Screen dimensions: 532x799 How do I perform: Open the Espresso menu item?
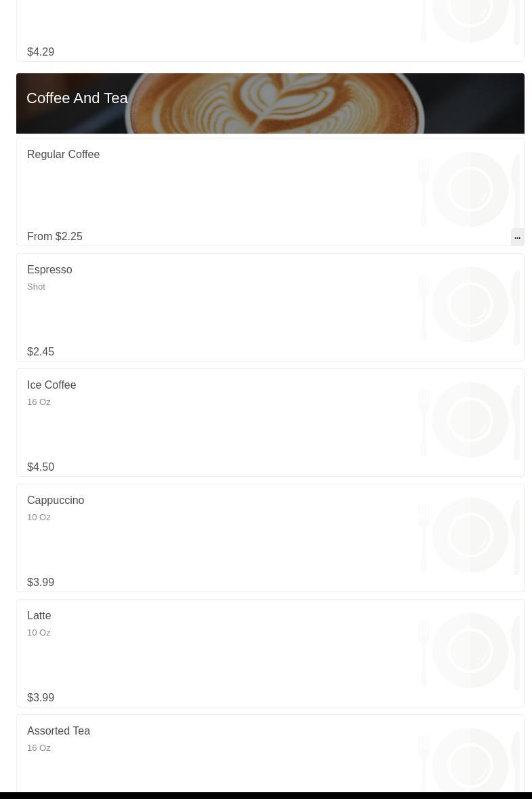point(49,270)
